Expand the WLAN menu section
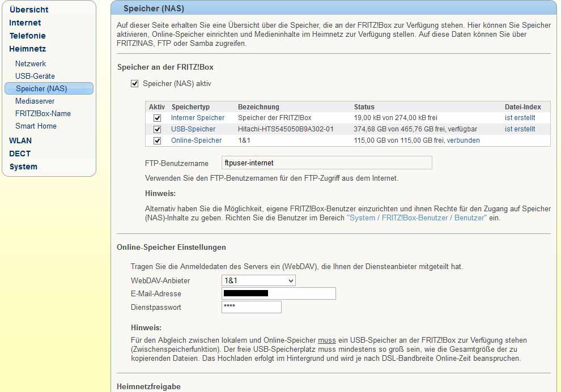561x392 pixels. pos(20,140)
